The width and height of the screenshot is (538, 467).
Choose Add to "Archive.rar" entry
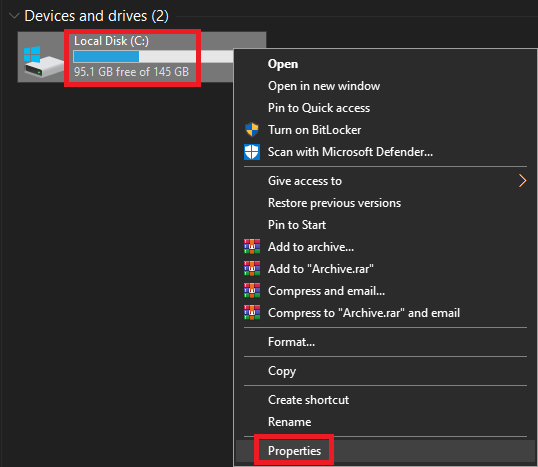pyautogui.click(x=386, y=269)
